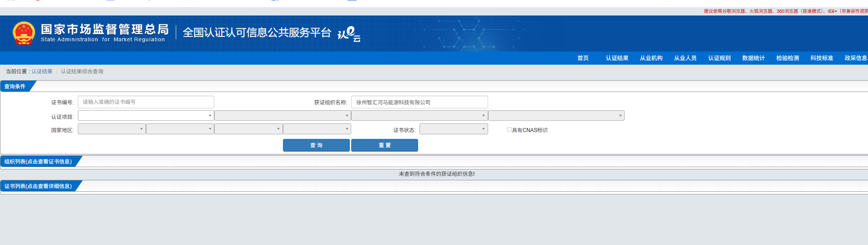The height and width of the screenshot is (245, 868).
Task: Click the 国家市场监督管理总局 heading
Action: [105, 29]
